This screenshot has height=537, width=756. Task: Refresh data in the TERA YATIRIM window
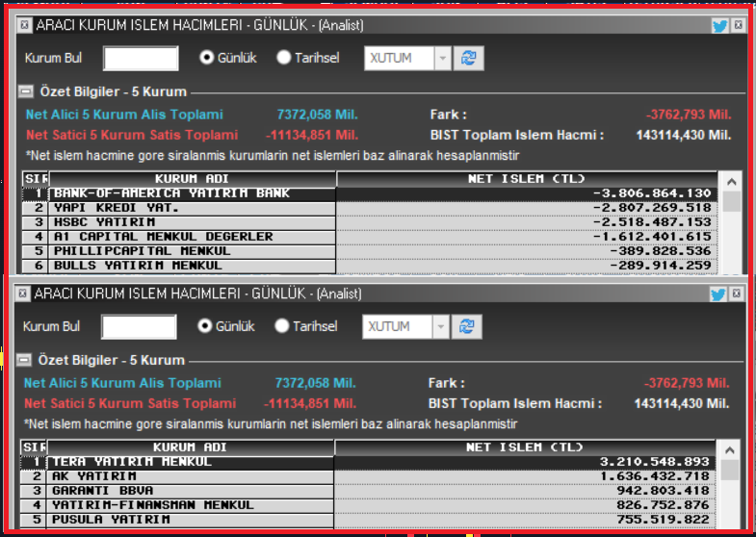[x=467, y=326]
